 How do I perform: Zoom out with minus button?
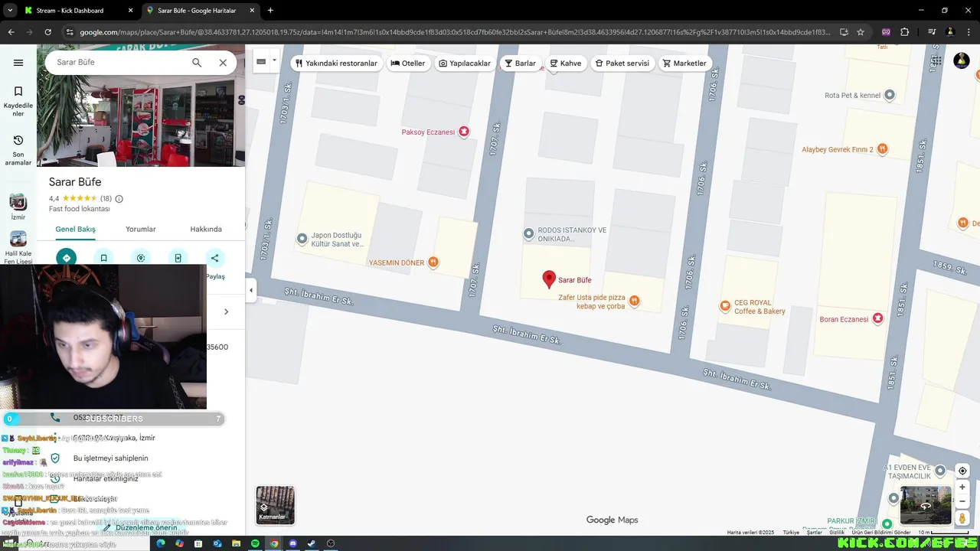[962, 501]
